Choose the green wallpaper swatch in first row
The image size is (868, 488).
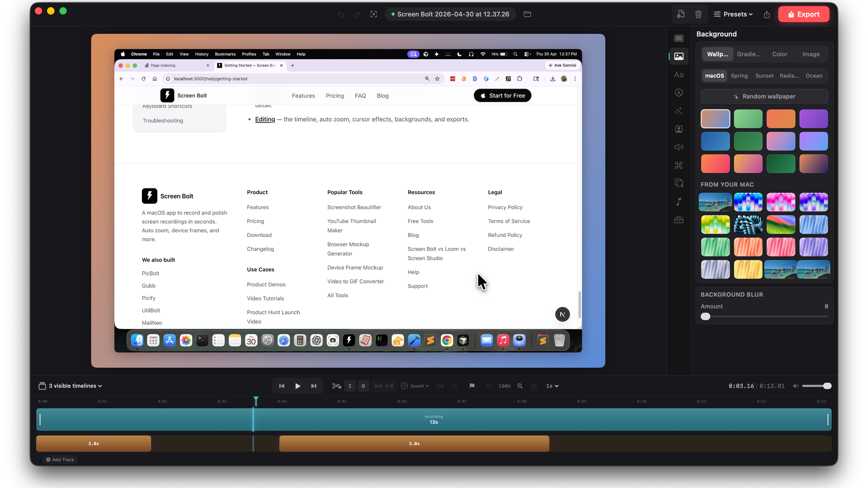tap(748, 119)
